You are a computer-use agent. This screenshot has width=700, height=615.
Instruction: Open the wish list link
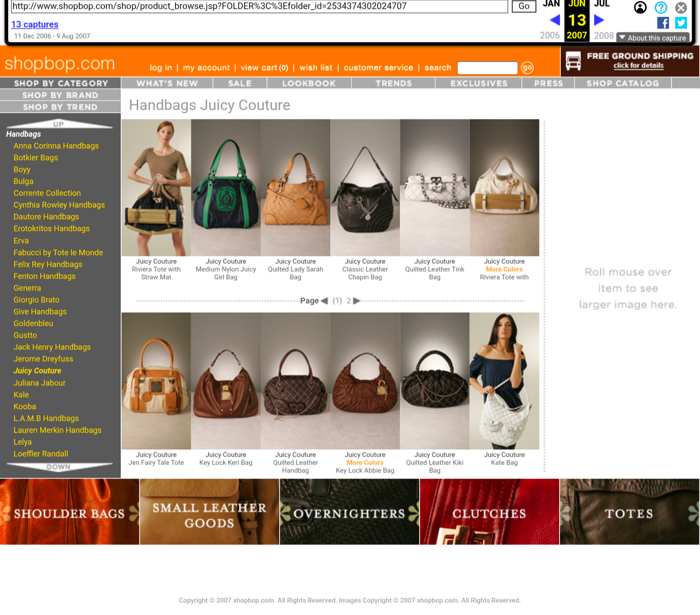tap(316, 68)
